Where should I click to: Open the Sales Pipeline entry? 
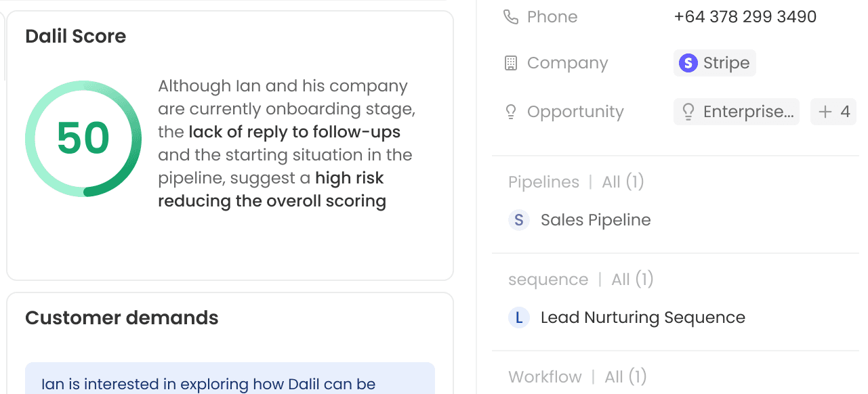tap(595, 219)
